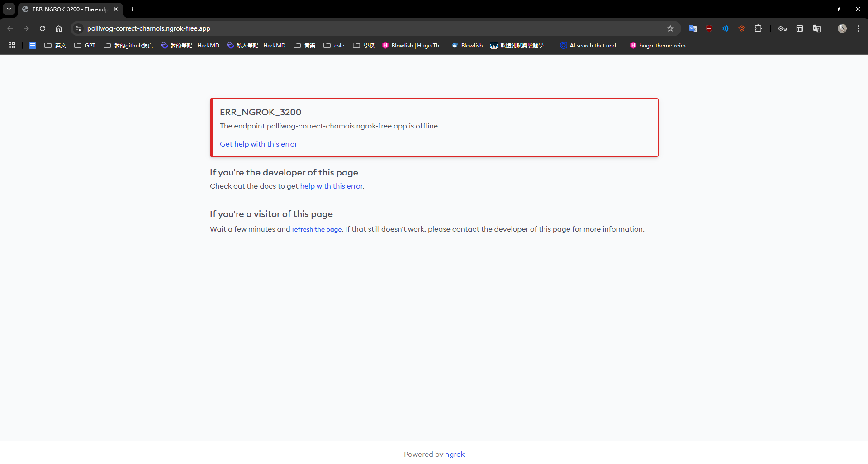Open the Chrome three-dot menu
868x464 pixels.
[x=859, y=28]
